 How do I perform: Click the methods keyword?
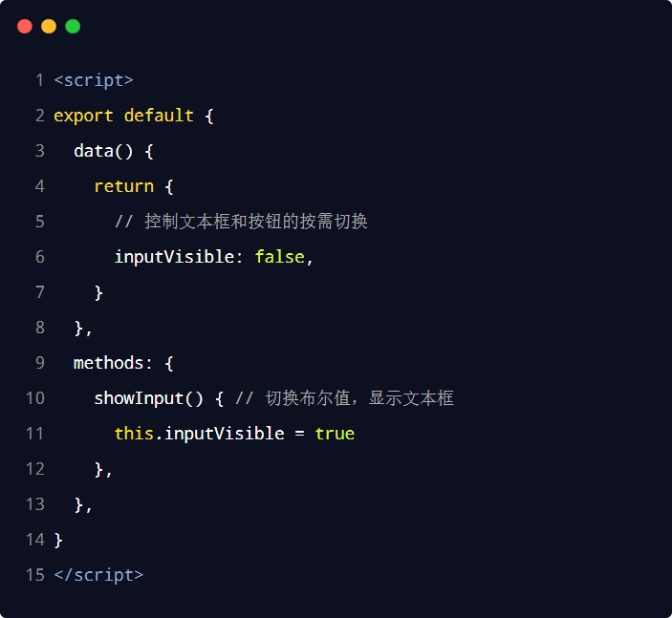108,363
